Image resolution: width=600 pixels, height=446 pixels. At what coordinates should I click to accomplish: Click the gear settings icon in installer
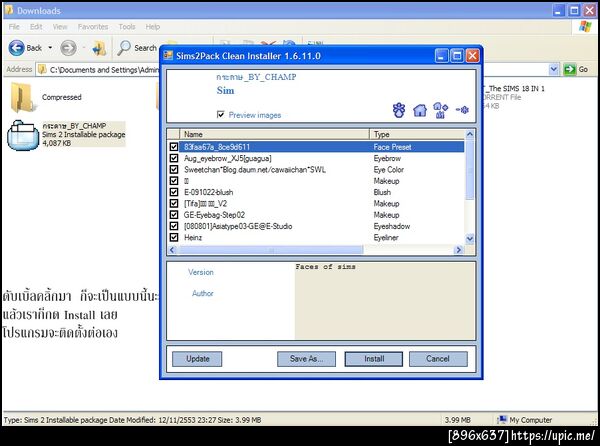[462, 110]
